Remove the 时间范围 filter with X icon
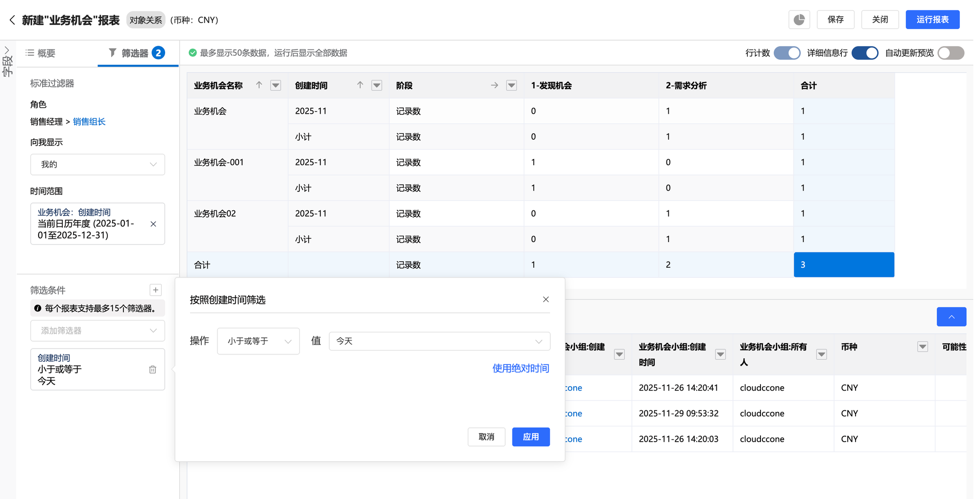 153,224
